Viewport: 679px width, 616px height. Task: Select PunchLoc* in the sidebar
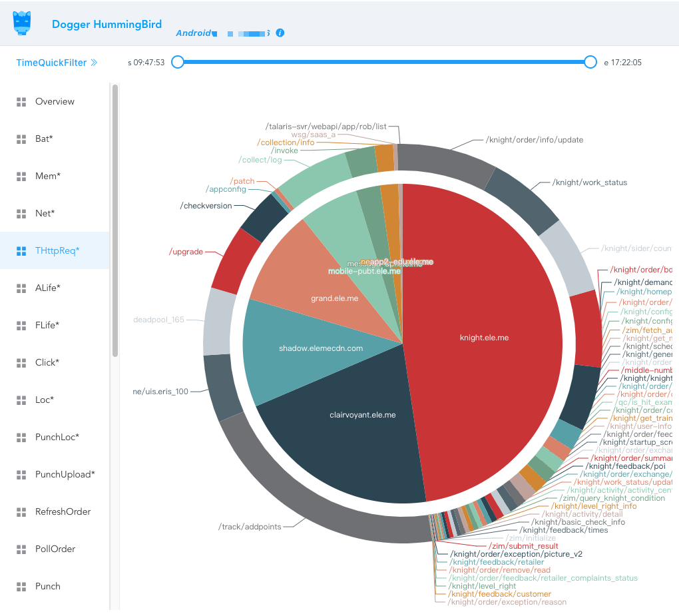[55, 438]
